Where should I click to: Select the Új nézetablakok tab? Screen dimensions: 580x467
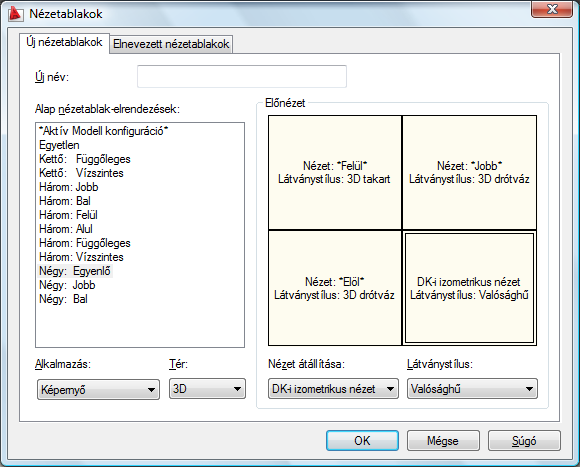point(64,43)
